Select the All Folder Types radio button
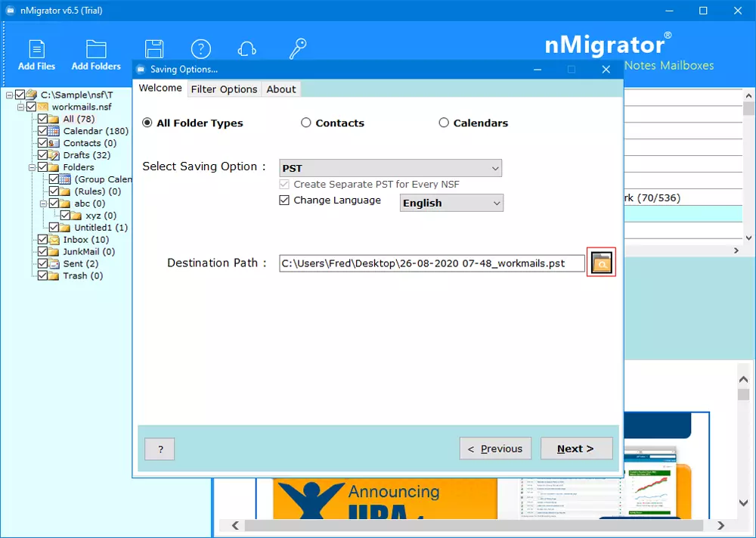This screenshot has width=756, height=538. 147,123
